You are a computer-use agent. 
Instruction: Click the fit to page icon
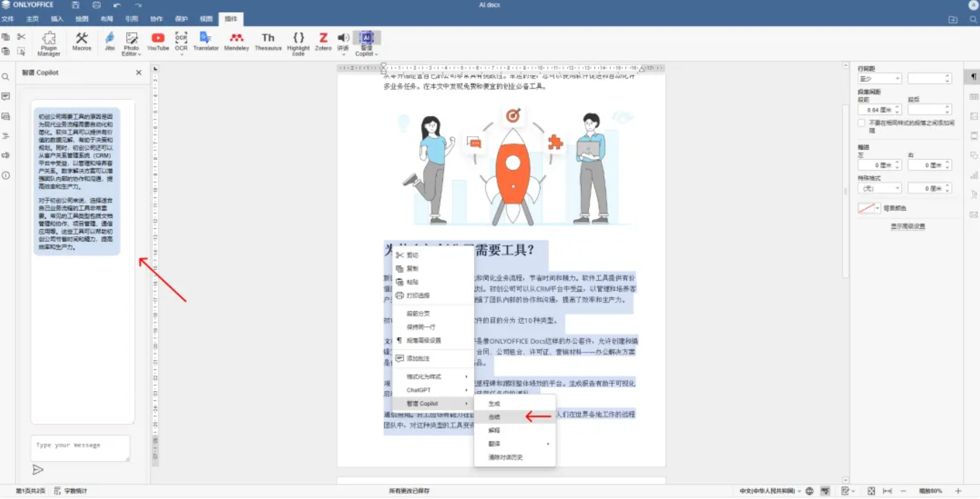click(x=871, y=491)
